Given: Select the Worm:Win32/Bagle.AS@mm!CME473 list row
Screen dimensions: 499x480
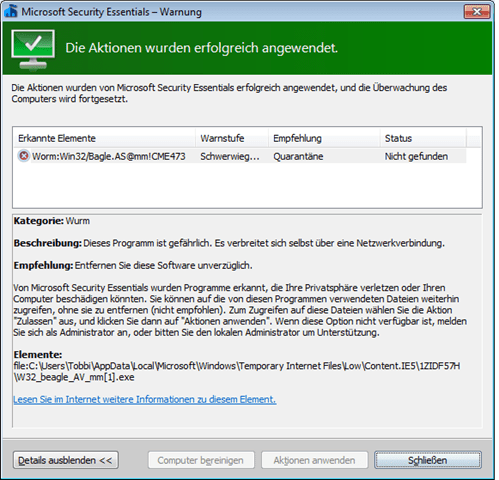Looking at the screenshot, I should (x=240, y=156).
